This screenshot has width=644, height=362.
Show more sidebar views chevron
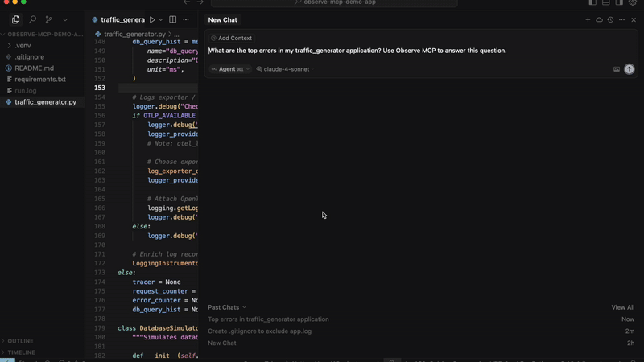click(x=65, y=19)
